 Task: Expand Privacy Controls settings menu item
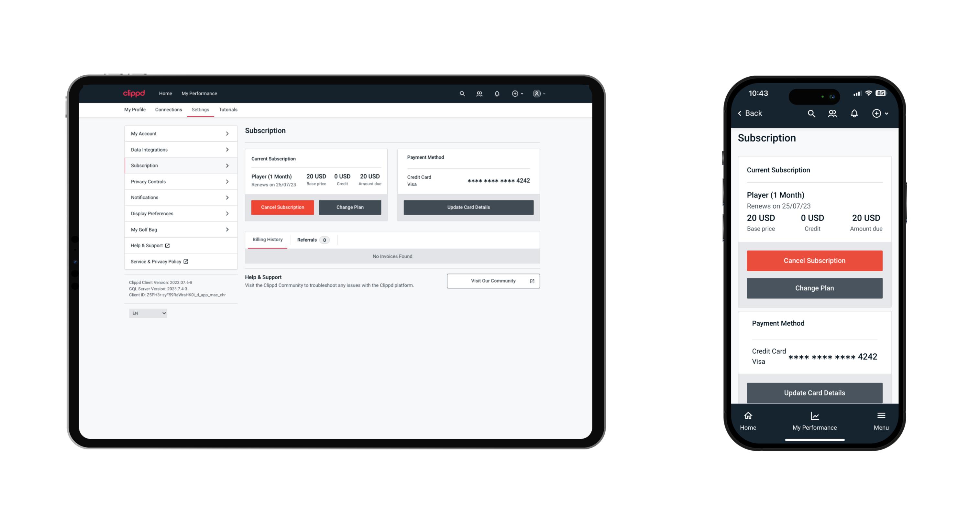click(179, 182)
